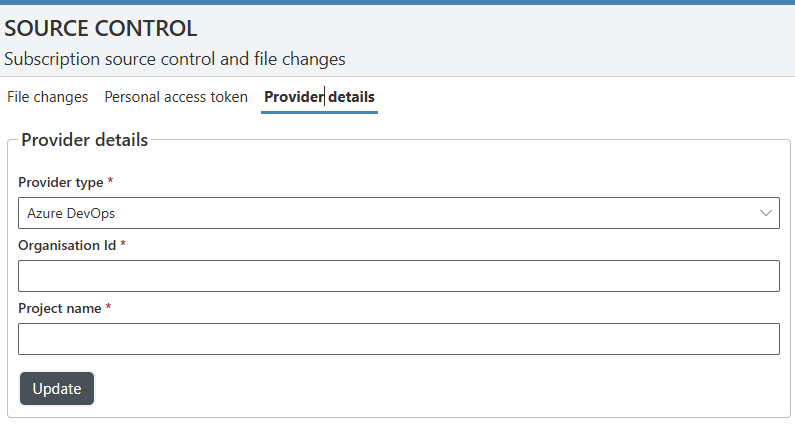This screenshot has height=433, width=795.
Task: Click the chevron arrow in Provider type
Action: pos(766,213)
